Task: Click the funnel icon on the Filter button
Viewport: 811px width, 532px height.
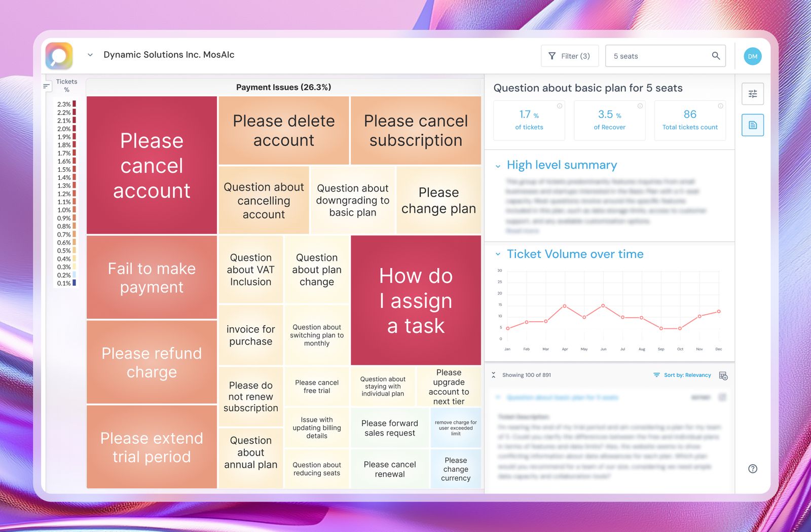Action: [x=552, y=56]
